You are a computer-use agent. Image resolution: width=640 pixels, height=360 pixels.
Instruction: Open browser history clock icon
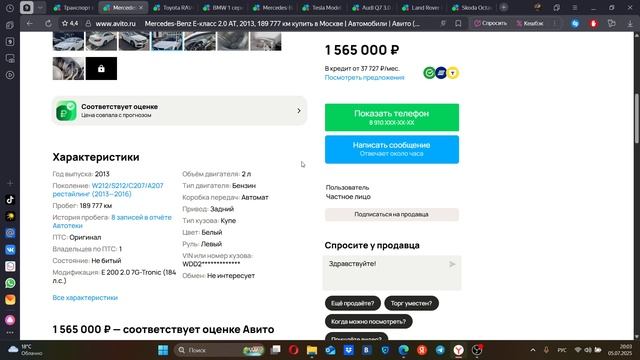(10, 8)
